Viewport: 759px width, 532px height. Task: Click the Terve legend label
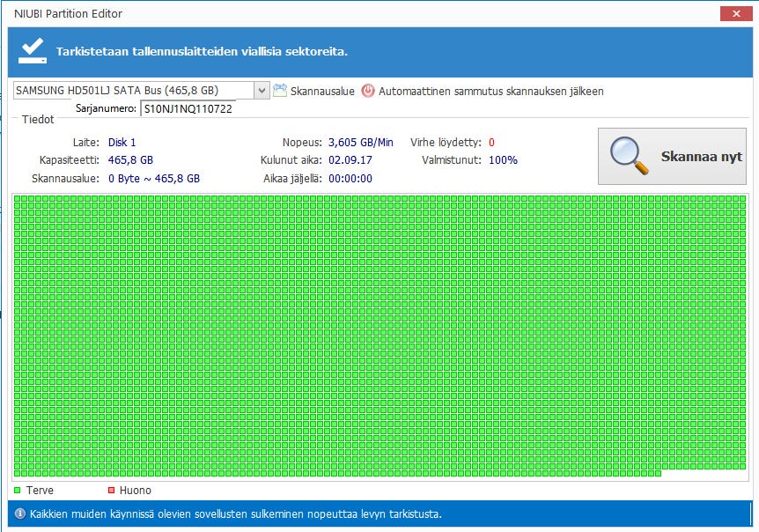40,490
